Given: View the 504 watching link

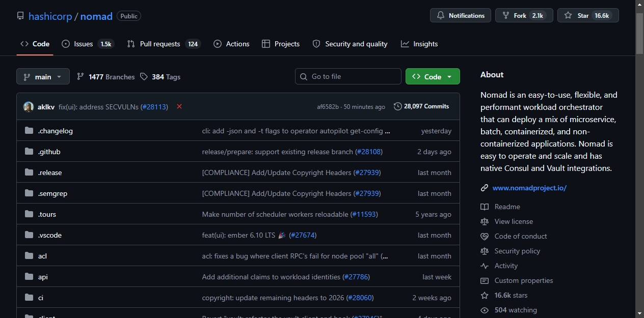Looking at the screenshot, I should [x=516, y=310].
